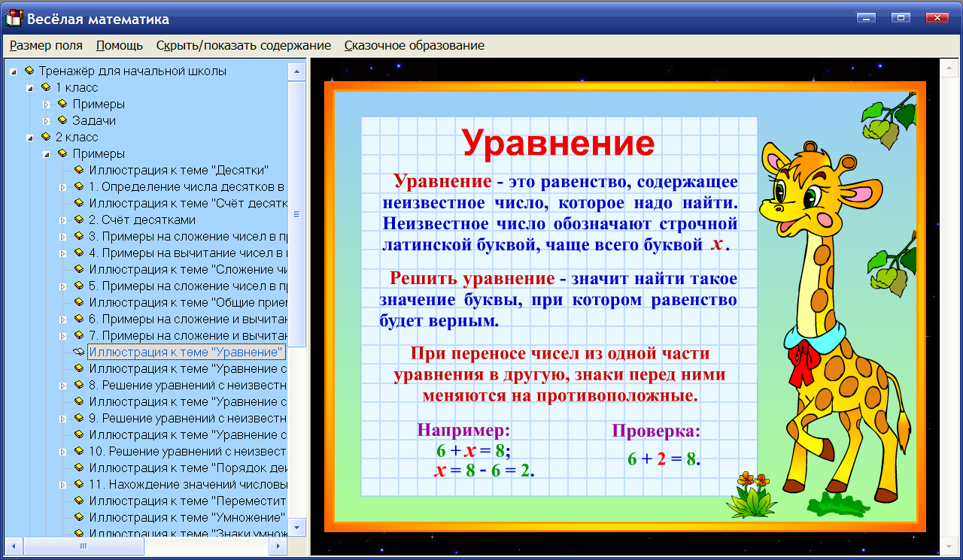Viewport: 963px width, 560px height.
Task: Click the horizontal scrollbar's right arrow
Action: tap(277, 545)
